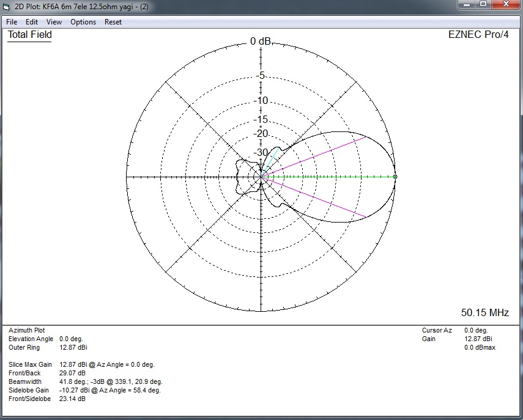
Task: Click the Total Field label
Action: coord(29,35)
